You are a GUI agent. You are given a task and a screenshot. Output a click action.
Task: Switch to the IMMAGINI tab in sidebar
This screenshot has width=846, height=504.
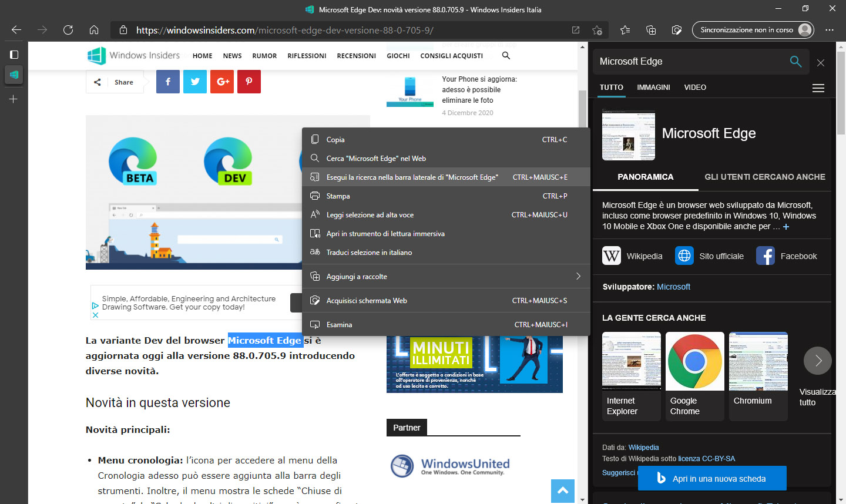653,88
